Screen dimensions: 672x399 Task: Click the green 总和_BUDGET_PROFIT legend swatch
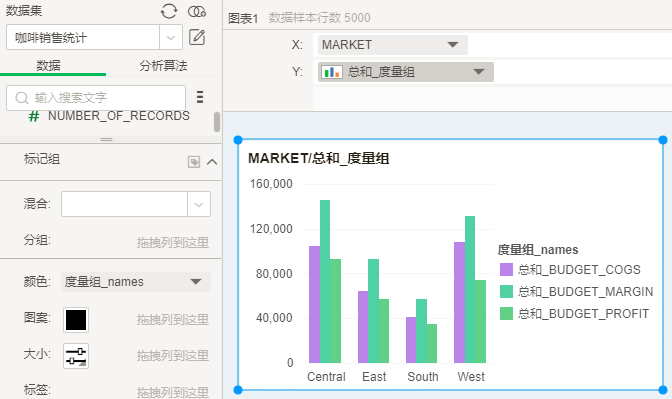pyautogui.click(x=507, y=314)
